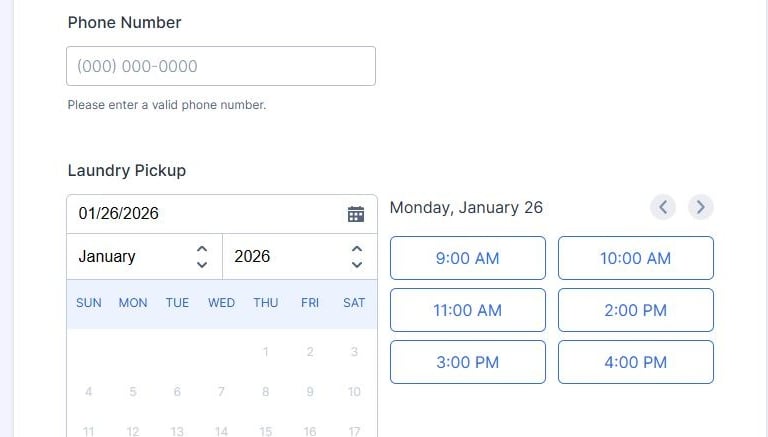
Task: Go to next day arrow
Action: (701, 207)
